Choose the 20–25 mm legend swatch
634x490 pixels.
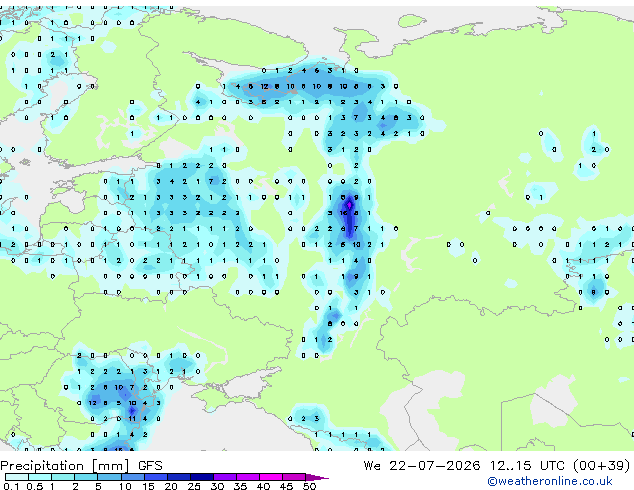click(x=178, y=477)
